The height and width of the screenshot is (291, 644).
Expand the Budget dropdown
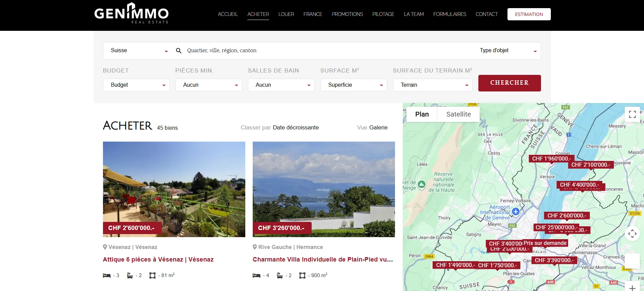pyautogui.click(x=136, y=85)
